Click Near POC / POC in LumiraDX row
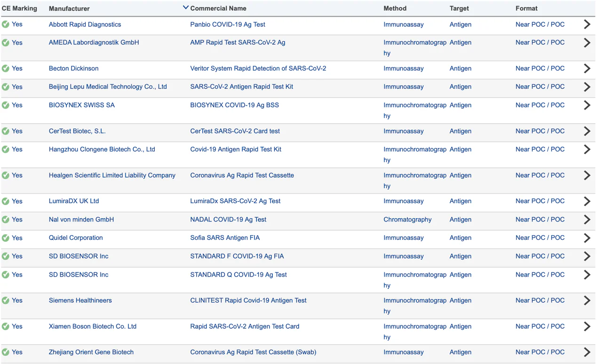Screen dimensions: 597x364 (x=540, y=201)
